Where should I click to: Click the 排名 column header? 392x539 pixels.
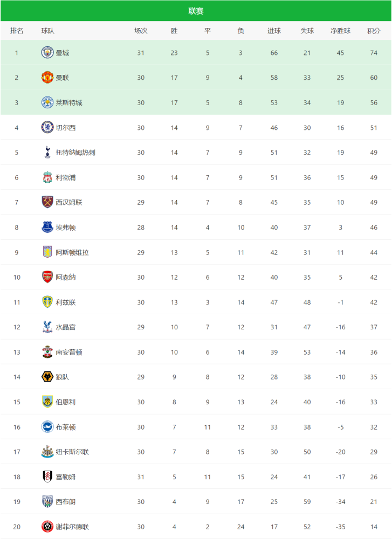(x=17, y=31)
